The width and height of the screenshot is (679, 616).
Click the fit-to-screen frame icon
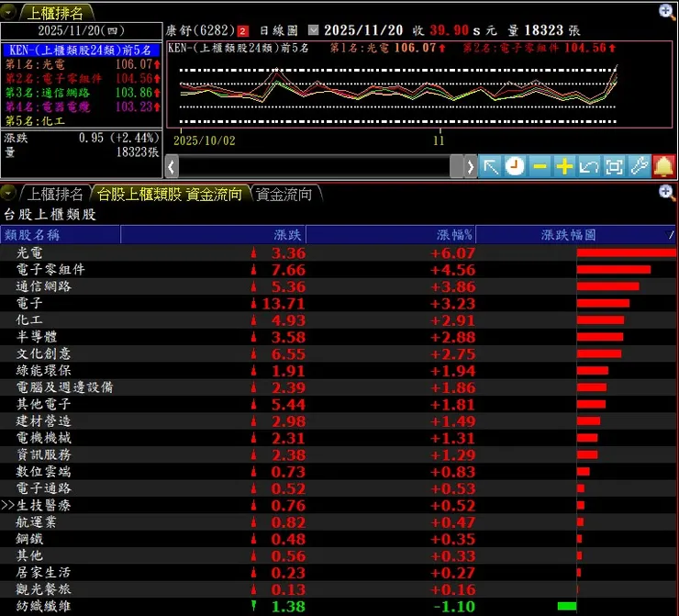pos(614,167)
